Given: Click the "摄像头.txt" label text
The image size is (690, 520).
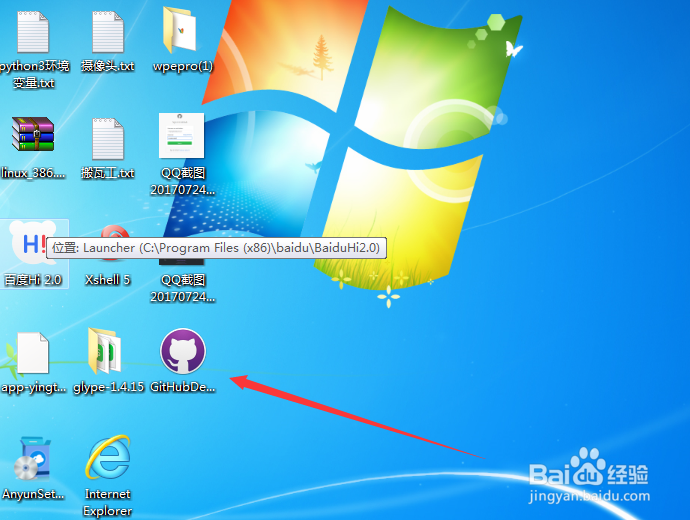Looking at the screenshot, I should [108, 66].
